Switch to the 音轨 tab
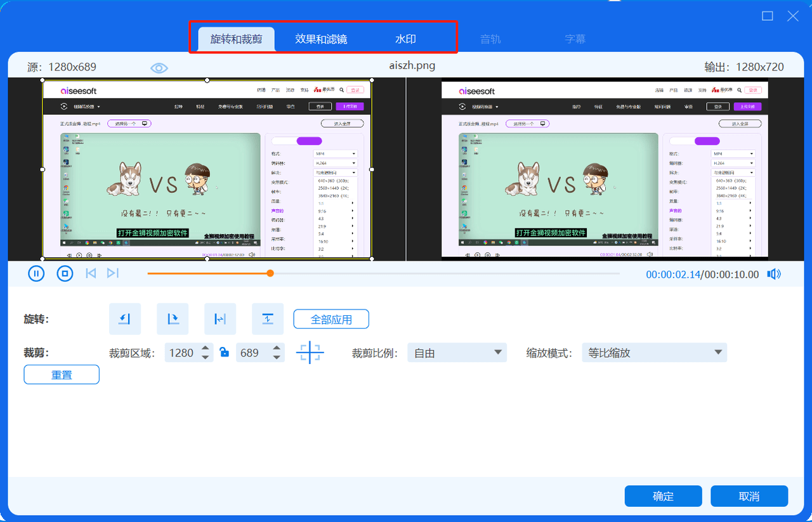The height and width of the screenshot is (522, 812). pyautogui.click(x=490, y=39)
